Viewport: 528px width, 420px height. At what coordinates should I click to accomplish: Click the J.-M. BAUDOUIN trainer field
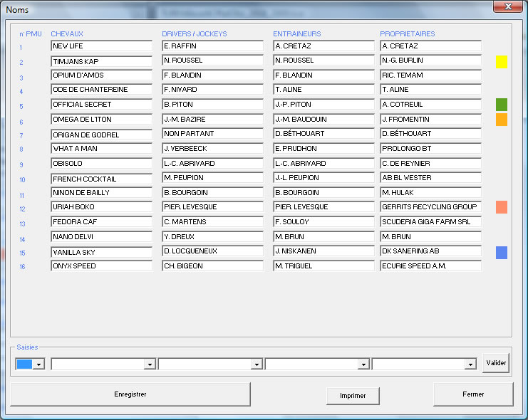pos(323,120)
